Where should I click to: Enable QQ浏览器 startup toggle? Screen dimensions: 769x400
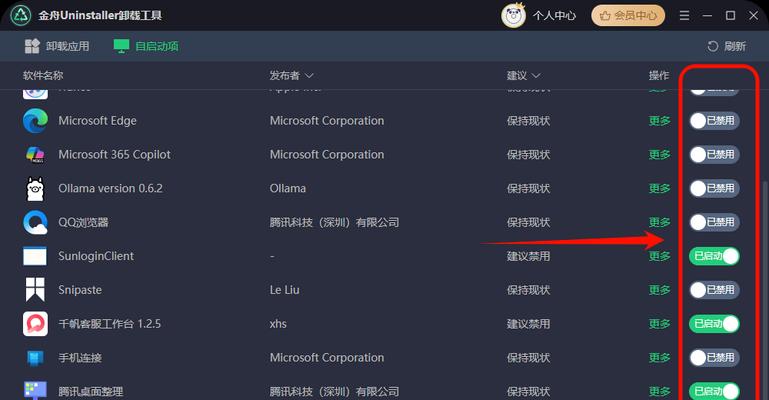[714, 222]
